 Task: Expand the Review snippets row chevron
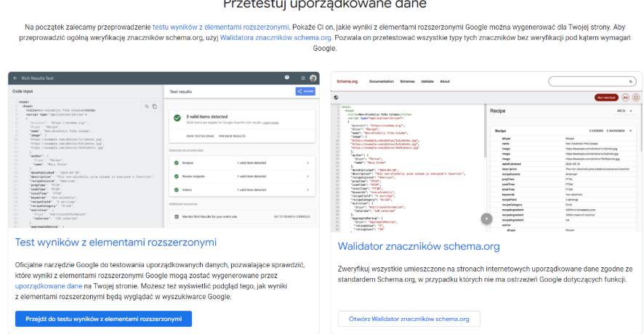pos(308,174)
